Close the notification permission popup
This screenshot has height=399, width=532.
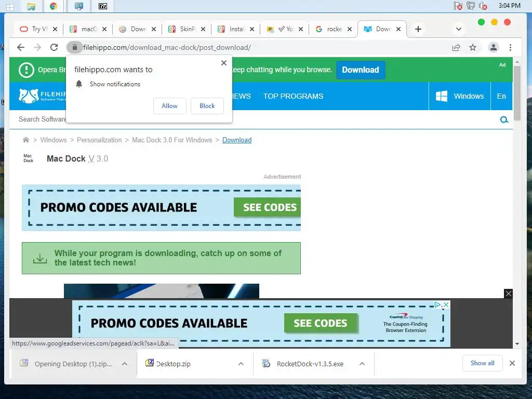223,63
